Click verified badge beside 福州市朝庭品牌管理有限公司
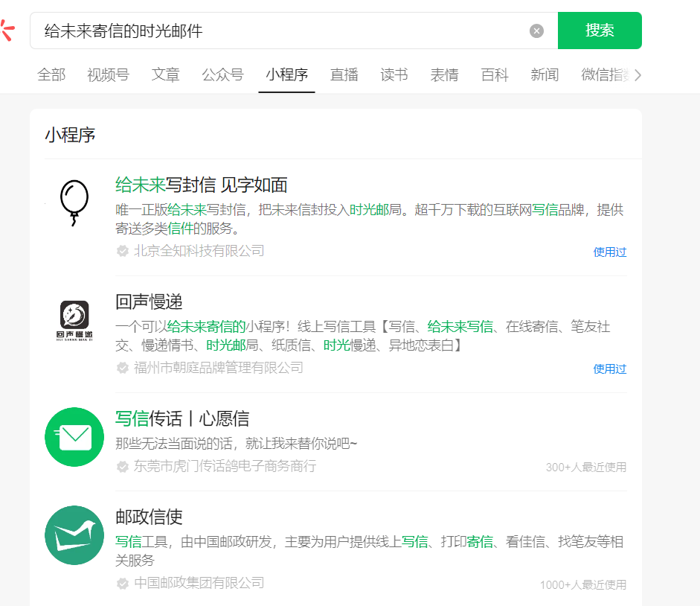 [122, 368]
